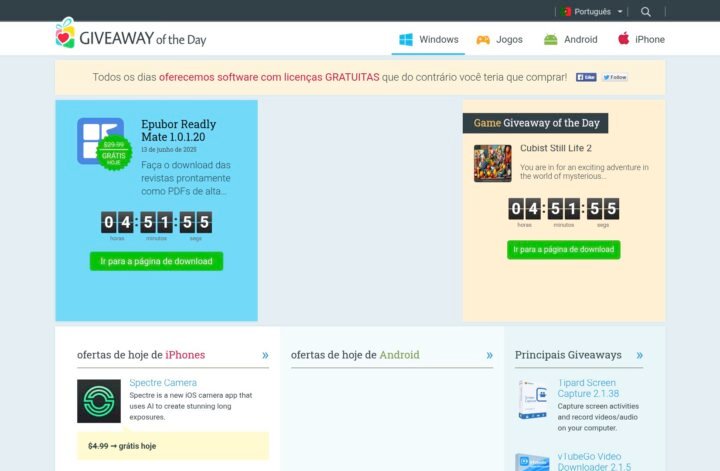Open the Tipard Screen Capture 2.1.38 link

point(588,388)
